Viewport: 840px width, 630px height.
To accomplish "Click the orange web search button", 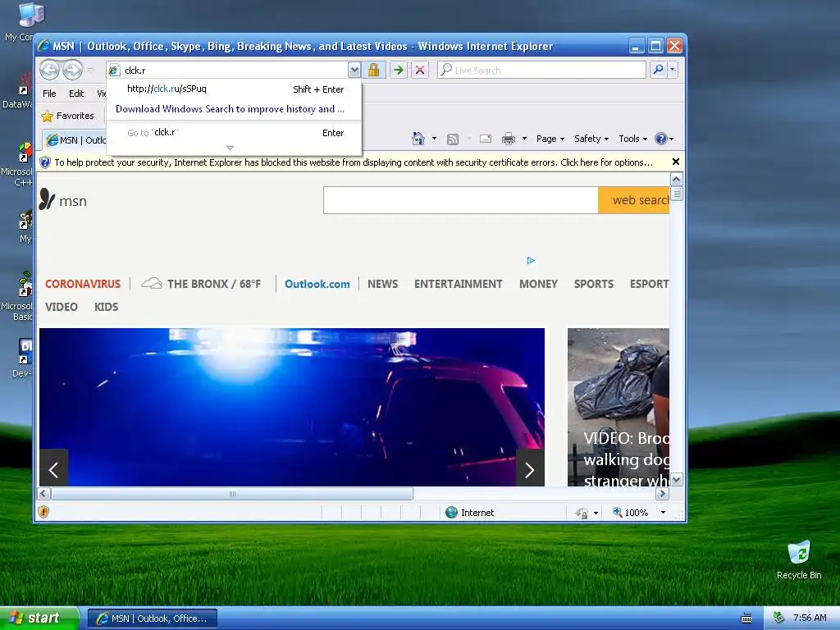I will (x=634, y=200).
